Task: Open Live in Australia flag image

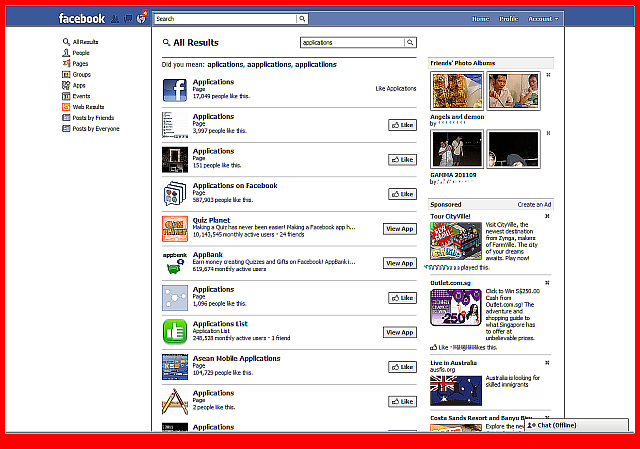Action: 456,391
